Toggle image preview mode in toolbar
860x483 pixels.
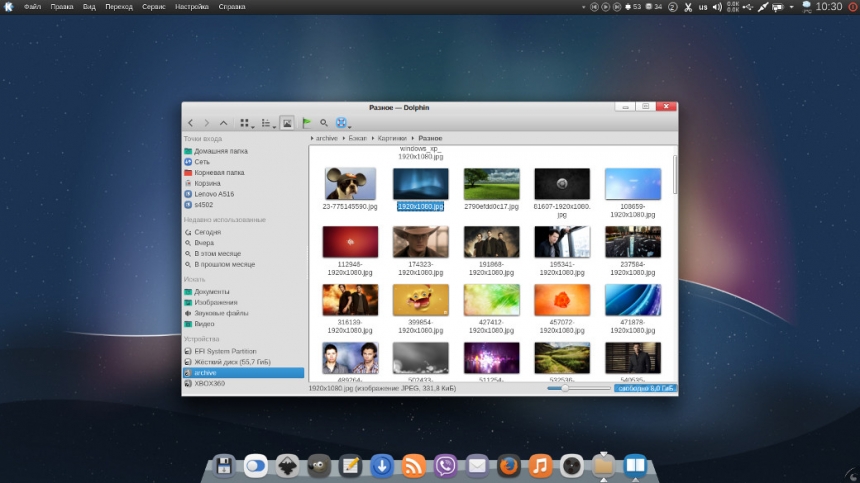coord(287,123)
